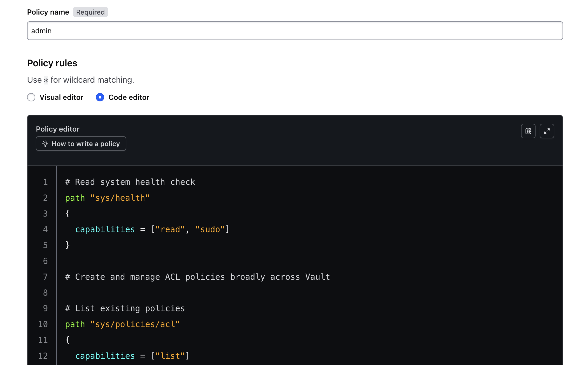Open How to write a policy
Screen dimensions: 588x365
(81, 144)
